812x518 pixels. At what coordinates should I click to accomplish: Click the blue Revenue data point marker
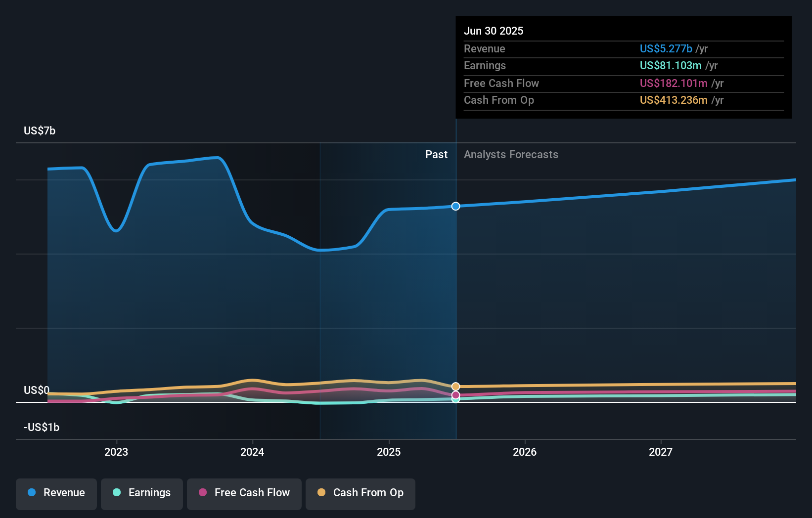455,206
